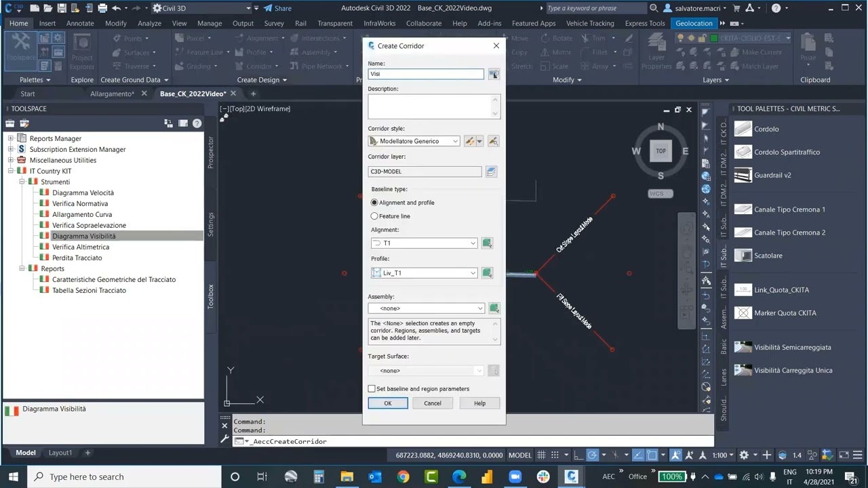The height and width of the screenshot is (488, 868).
Task: Switch to the Layout1 tab
Action: tap(60, 453)
